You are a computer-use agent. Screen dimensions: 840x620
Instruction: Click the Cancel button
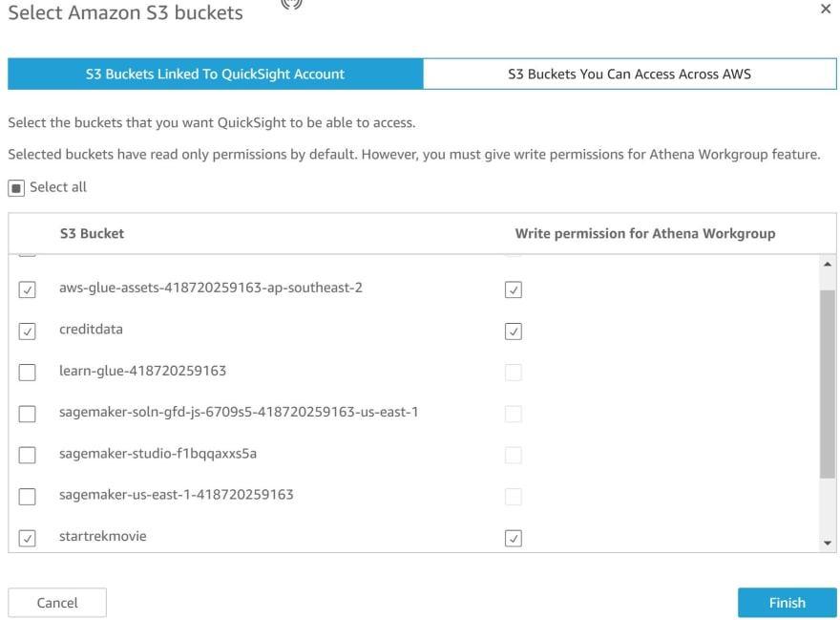[x=57, y=602]
